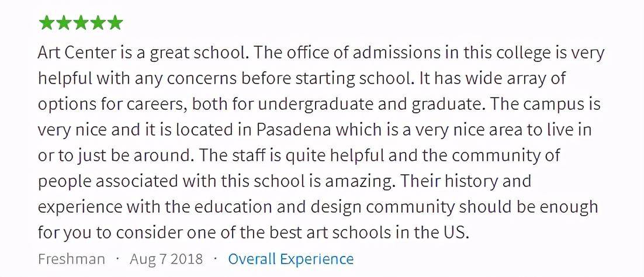Open the Overall Experience link

tap(290, 259)
